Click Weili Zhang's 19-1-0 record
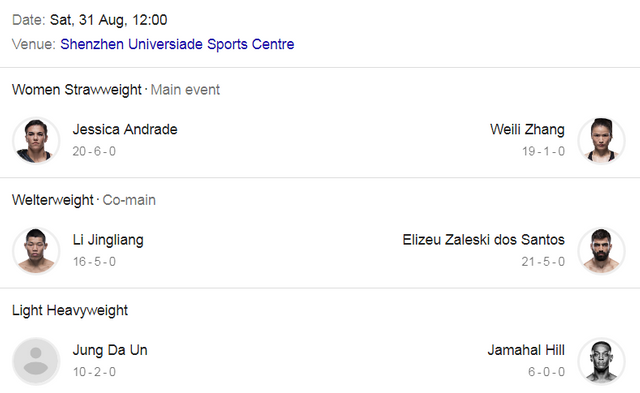This screenshot has width=640, height=393. point(543,151)
